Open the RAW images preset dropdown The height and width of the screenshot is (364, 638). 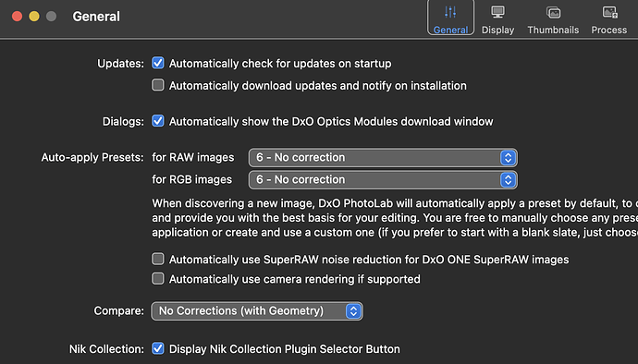pos(383,157)
